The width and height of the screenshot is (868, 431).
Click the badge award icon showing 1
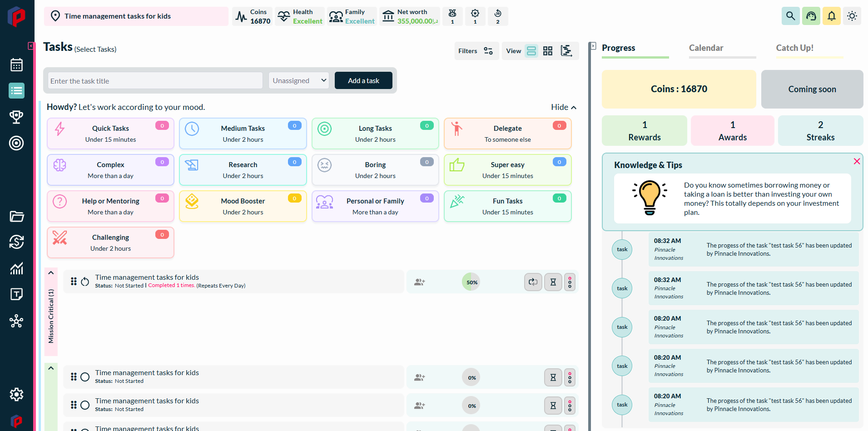coord(475,16)
